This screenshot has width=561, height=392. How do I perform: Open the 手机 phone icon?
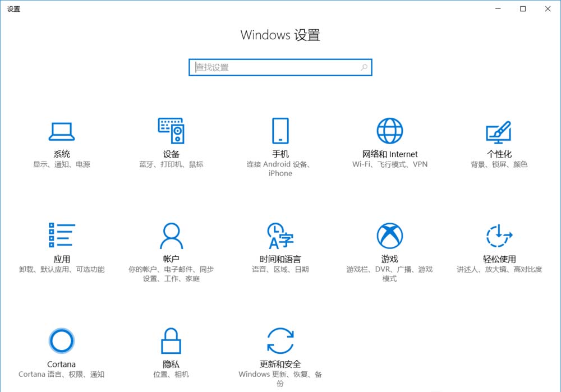click(x=280, y=131)
